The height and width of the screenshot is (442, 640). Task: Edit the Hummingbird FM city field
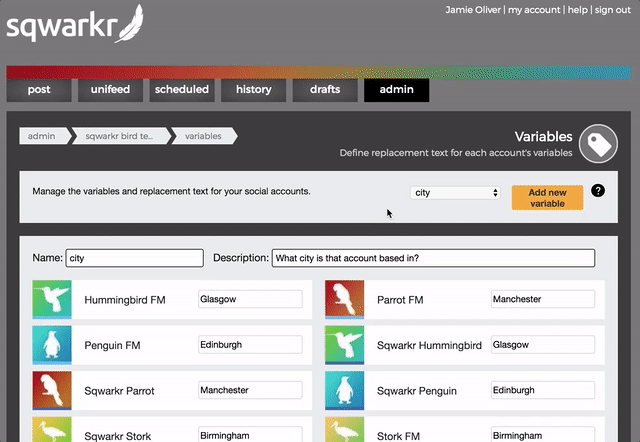pos(250,299)
